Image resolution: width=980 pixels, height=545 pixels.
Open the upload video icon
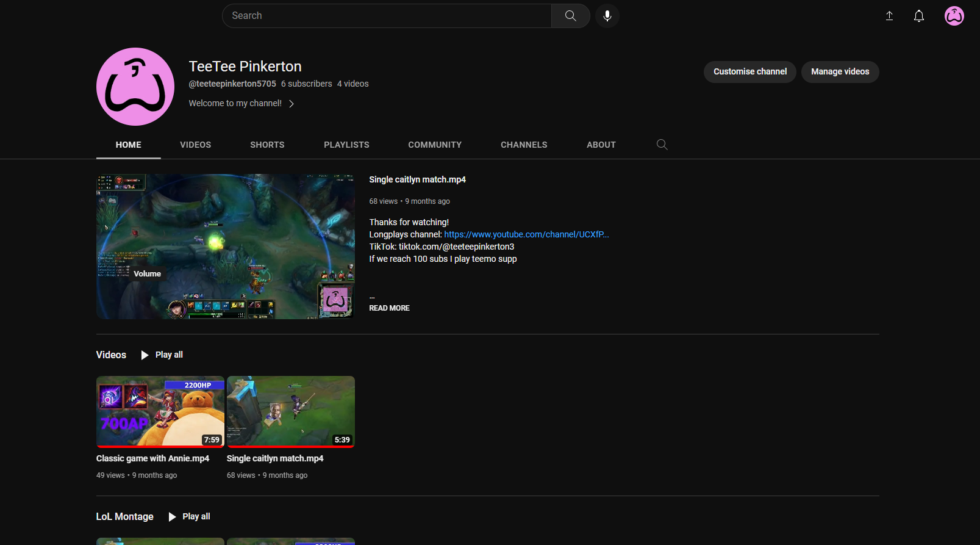coord(889,16)
